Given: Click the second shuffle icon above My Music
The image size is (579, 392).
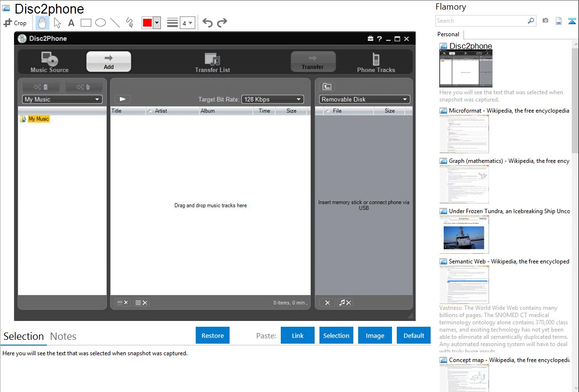Looking at the screenshot, I should (x=84, y=87).
